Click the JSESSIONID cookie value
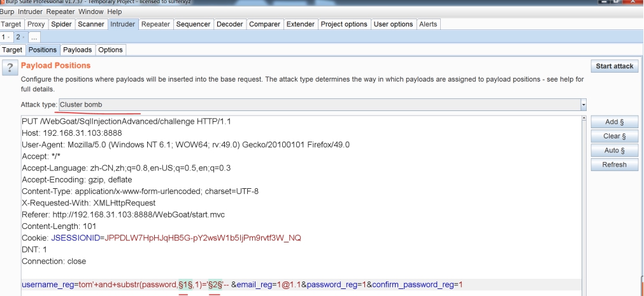Viewport: 644px width, 296px height. pyautogui.click(x=203, y=237)
